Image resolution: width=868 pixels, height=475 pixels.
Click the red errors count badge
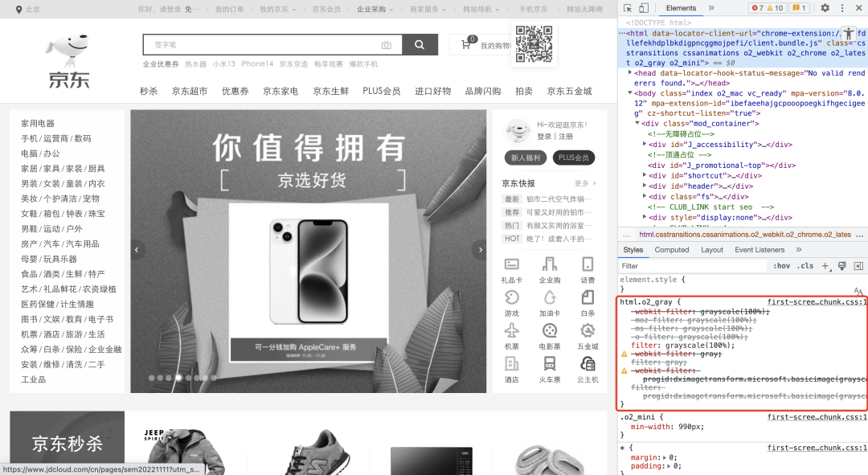(757, 8)
